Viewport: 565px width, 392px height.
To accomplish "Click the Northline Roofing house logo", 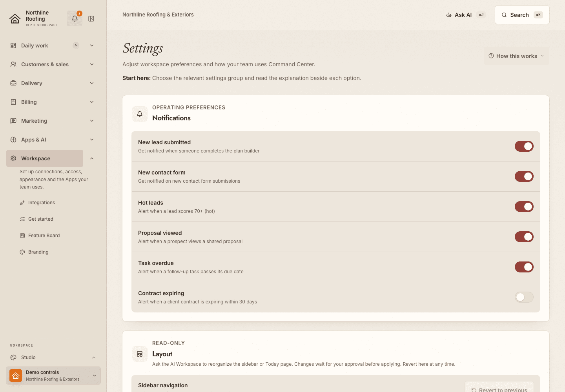I will pyautogui.click(x=15, y=18).
